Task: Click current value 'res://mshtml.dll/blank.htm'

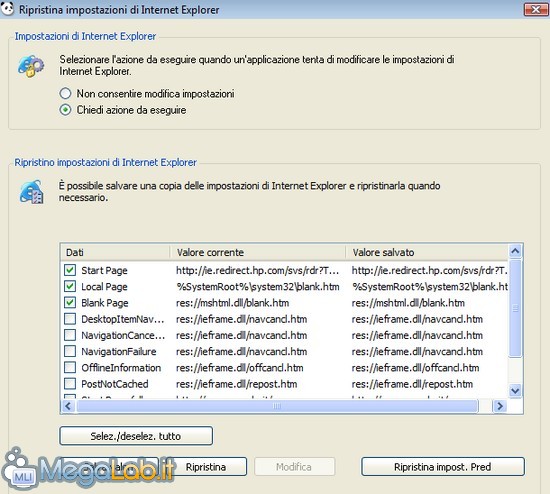Action: (x=233, y=303)
